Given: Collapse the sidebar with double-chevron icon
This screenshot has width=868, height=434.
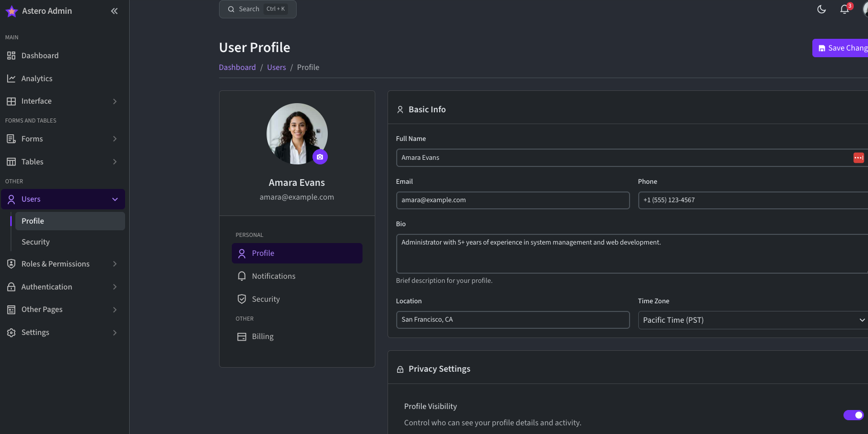Looking at the screenshot, I should [x=114, y=11].
